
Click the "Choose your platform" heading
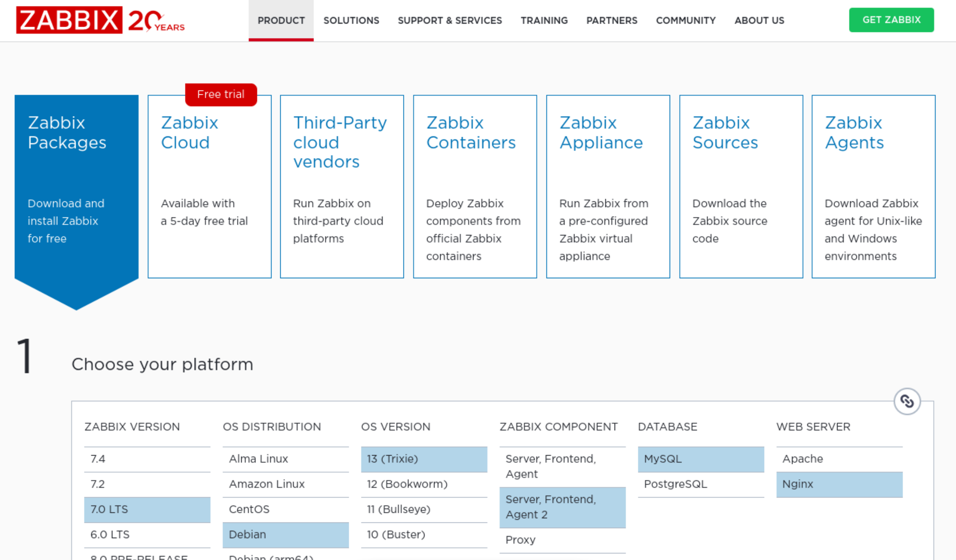(x=163, y=364)
